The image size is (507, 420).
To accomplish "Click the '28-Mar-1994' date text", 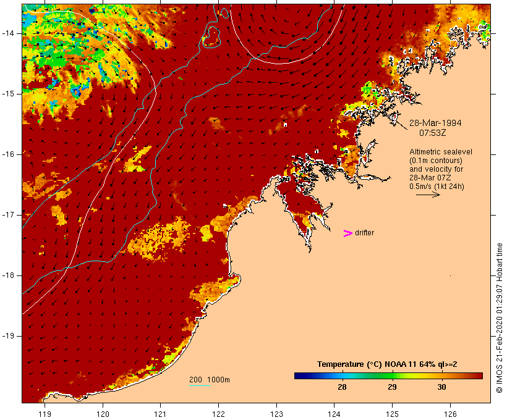I will (x=435, y=123).
